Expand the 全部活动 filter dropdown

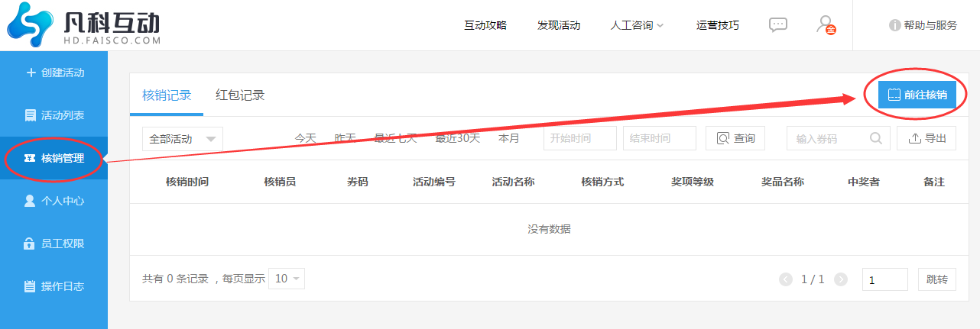click(x=182, y=139)
